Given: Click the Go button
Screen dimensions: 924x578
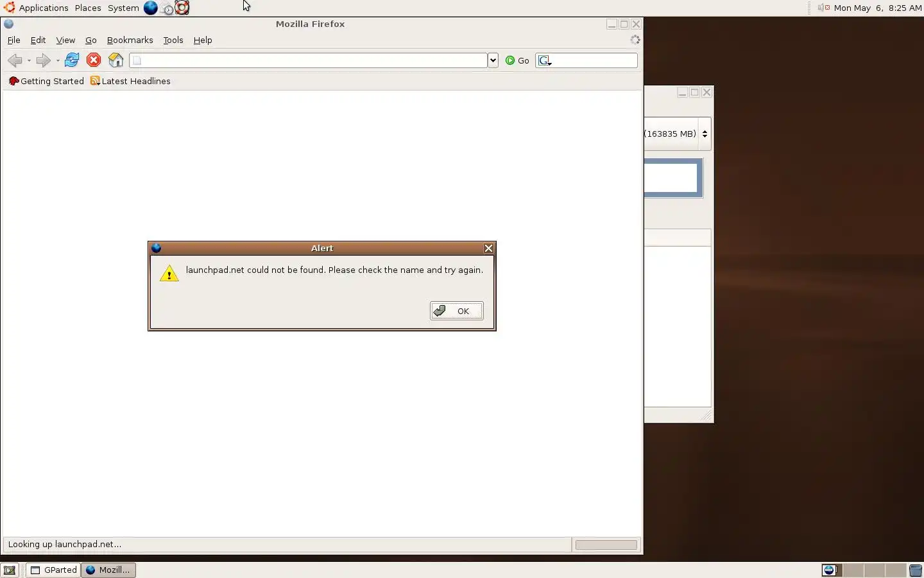Looking at the screenshot, I should (517, 60).
